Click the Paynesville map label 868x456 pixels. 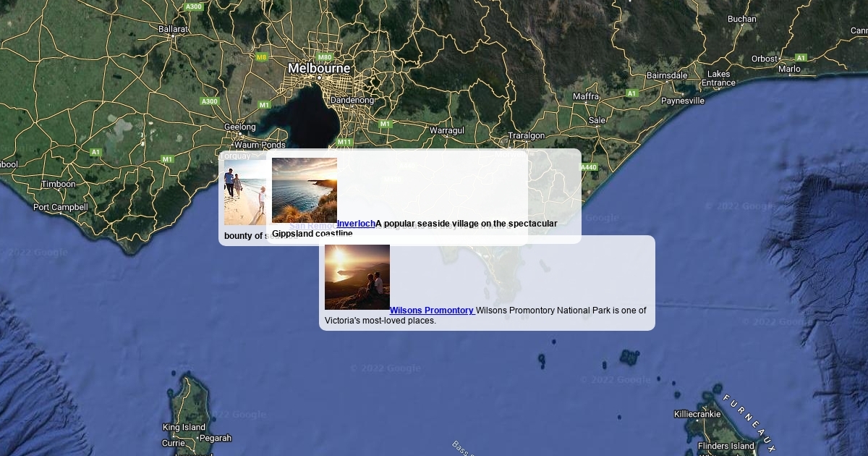tap(683, 101)
